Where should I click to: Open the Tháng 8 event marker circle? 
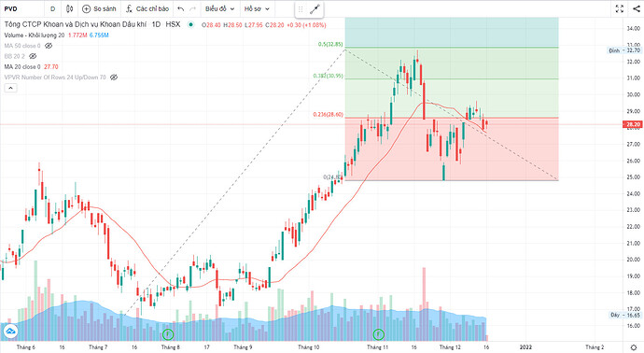tap(168, 334)
